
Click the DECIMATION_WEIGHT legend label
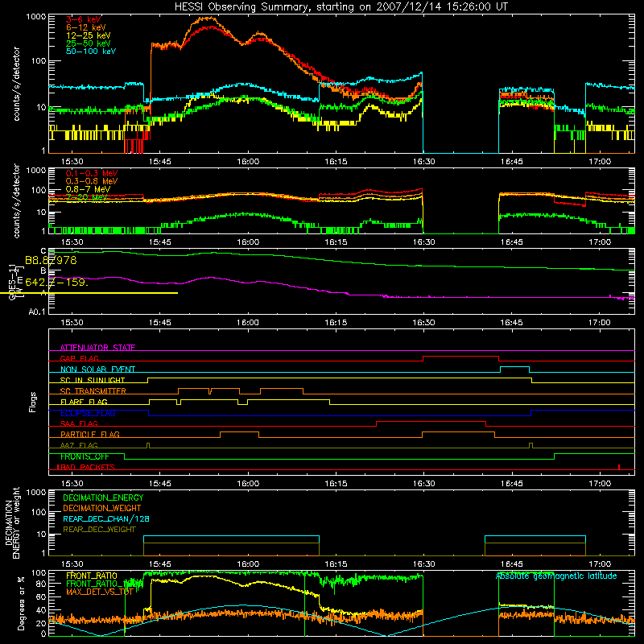coord(102,509)
